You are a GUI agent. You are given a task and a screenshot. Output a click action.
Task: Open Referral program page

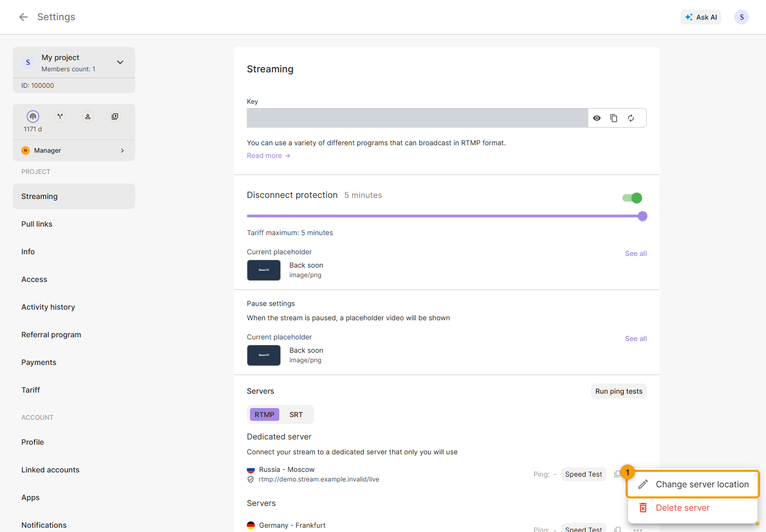(74, 335)
